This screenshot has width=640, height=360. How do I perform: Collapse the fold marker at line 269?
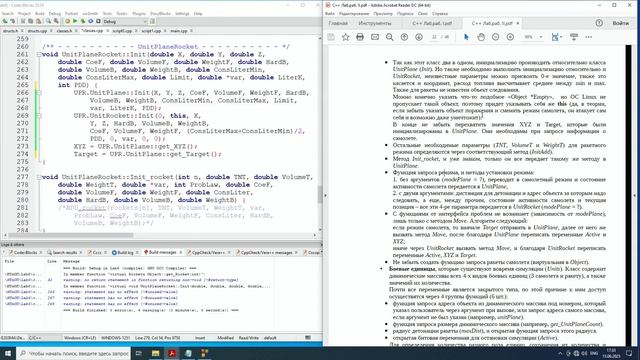(38, 116)
